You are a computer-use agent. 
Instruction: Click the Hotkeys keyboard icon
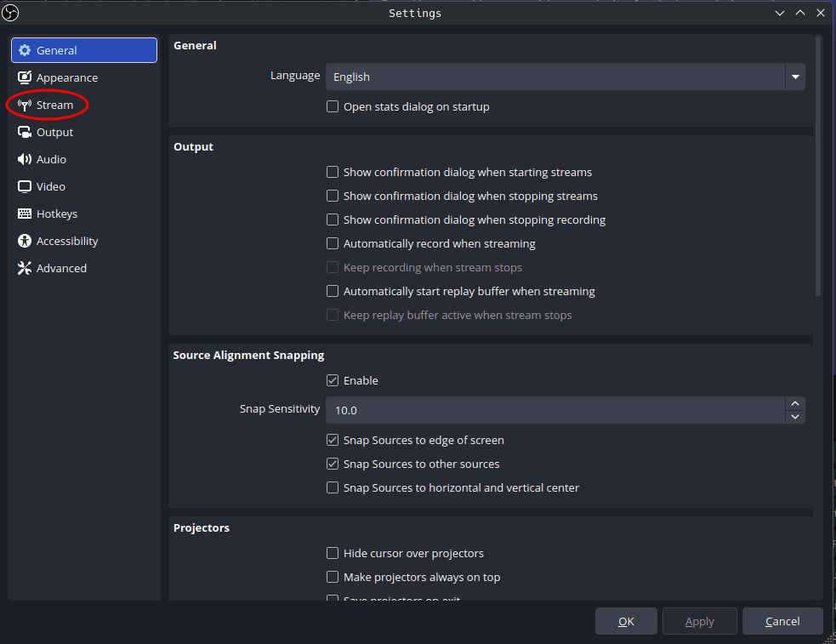(25, 214)
